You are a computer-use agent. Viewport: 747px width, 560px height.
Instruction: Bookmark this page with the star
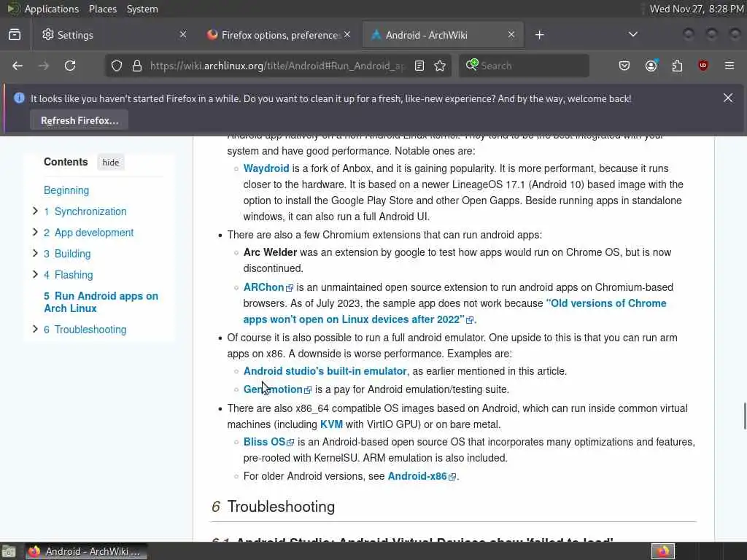pyautogui.click(x=440, y=66)
